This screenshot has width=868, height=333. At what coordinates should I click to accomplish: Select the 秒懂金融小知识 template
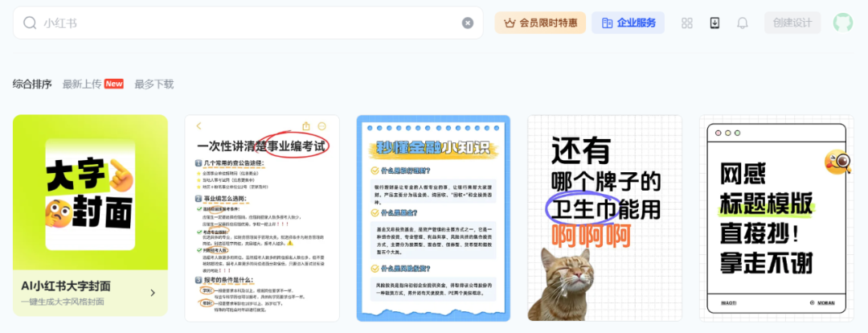click(433, 218)
